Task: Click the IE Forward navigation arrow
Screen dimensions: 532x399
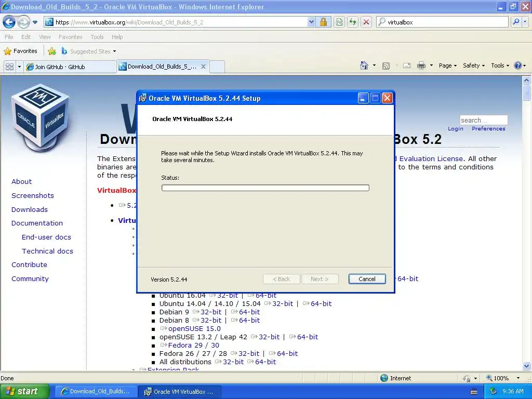Action: [23, 22]
